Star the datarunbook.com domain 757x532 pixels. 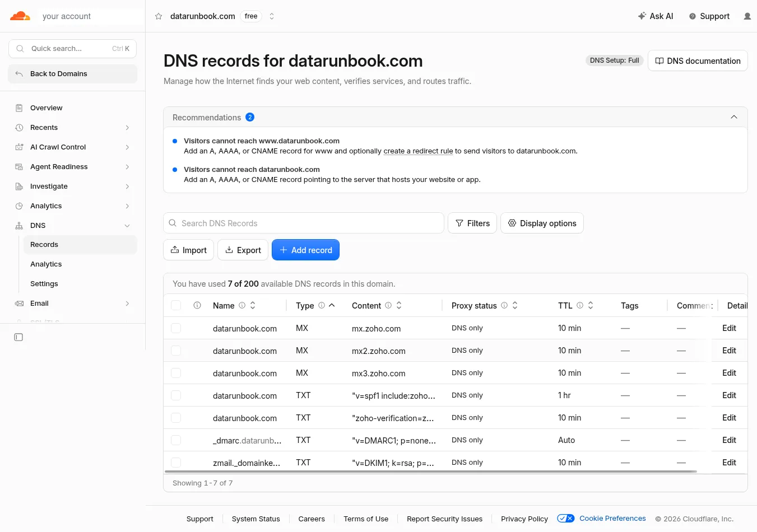tap(159, 16)
